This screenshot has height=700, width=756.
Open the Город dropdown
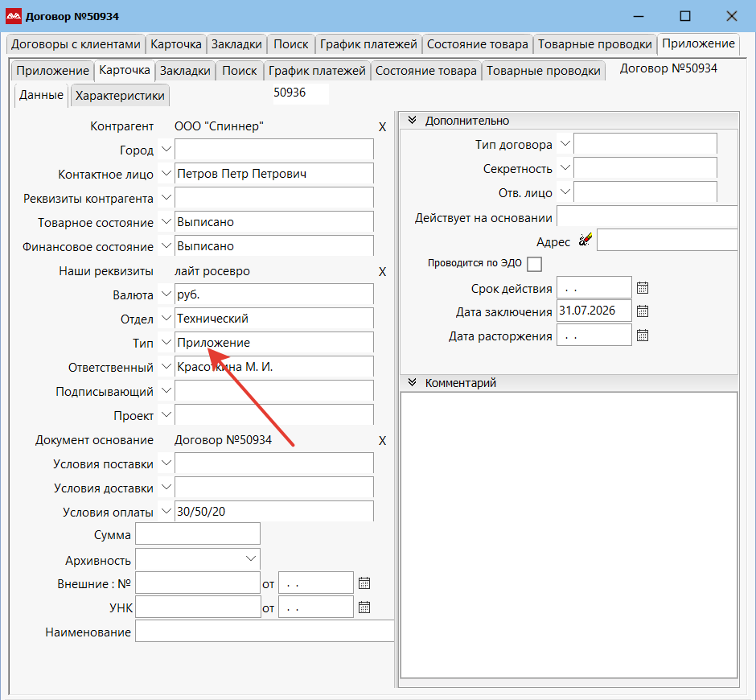166,150
